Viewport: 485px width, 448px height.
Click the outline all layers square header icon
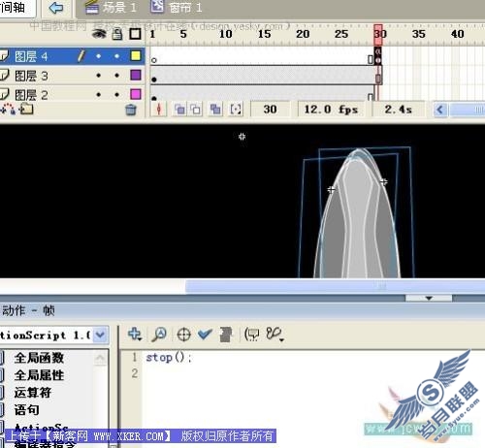tap(135, 34)
